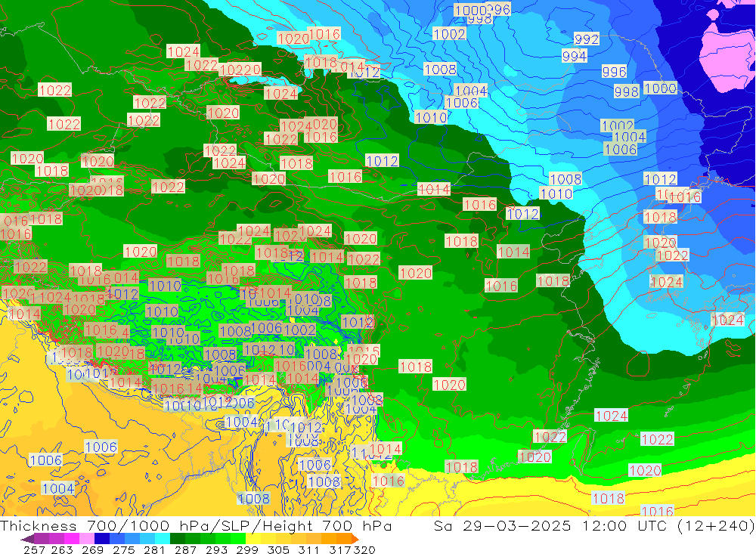The image size is (756, 554).
Task: Click the legend value 257
Action: 34,549
